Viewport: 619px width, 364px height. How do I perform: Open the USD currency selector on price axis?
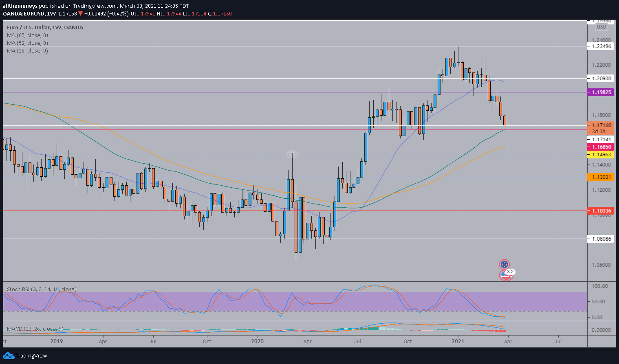[x=601, y=27]
